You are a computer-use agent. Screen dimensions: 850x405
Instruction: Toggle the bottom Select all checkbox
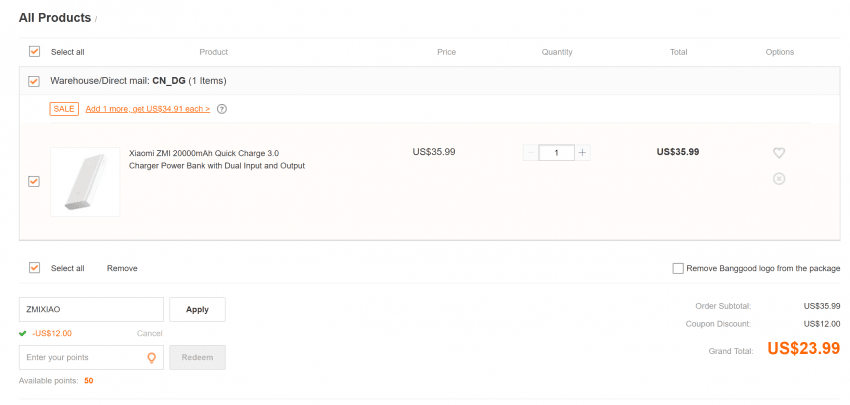point(34,268)
